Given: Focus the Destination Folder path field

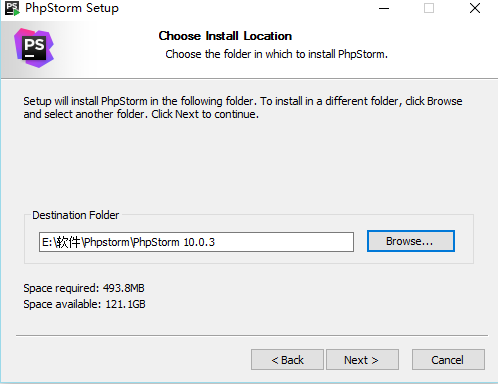Looking at the screenshot, I should pos(196,242).
